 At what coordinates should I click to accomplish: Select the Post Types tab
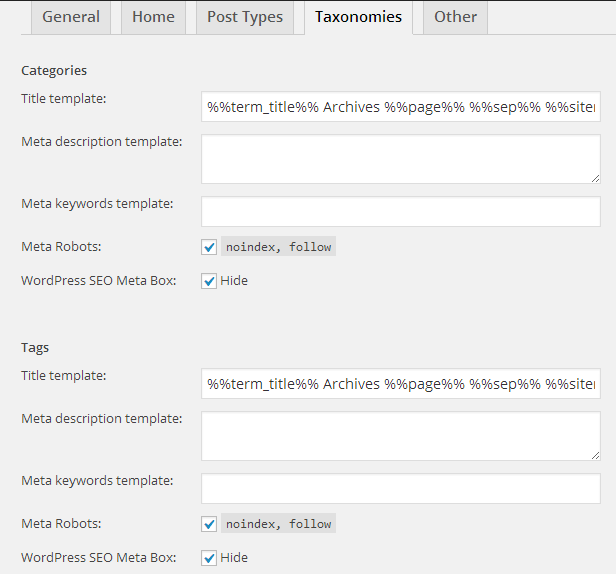coord(245,17)
